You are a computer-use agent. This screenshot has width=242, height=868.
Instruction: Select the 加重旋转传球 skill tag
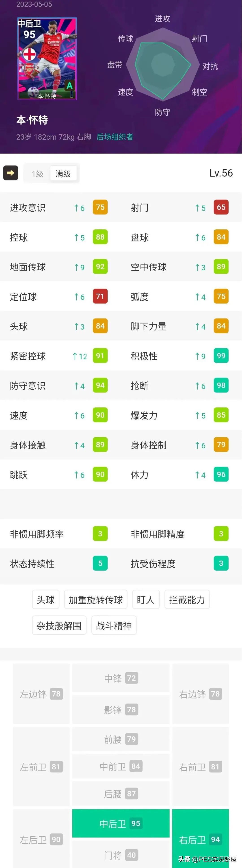(96, 600)
